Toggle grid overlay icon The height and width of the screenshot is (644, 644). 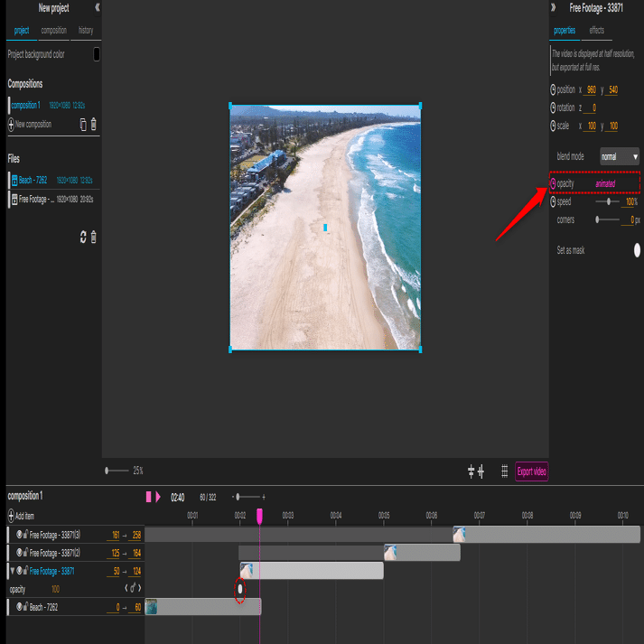click(505, 471)
